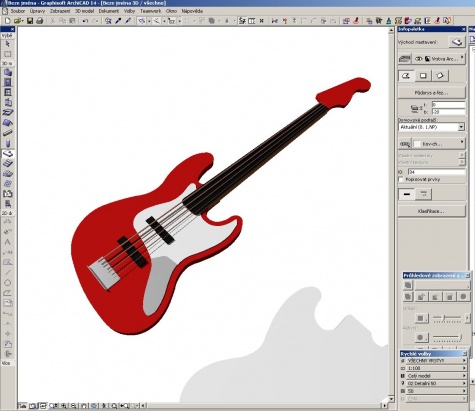
Task: Click the Pick Up Parameters eyedropper icon
Action: 118,21
